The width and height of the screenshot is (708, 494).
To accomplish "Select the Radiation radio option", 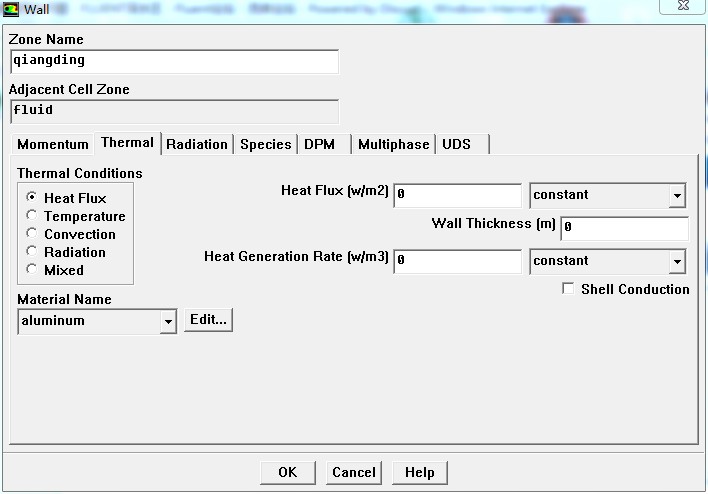I will tap(33, 252).
